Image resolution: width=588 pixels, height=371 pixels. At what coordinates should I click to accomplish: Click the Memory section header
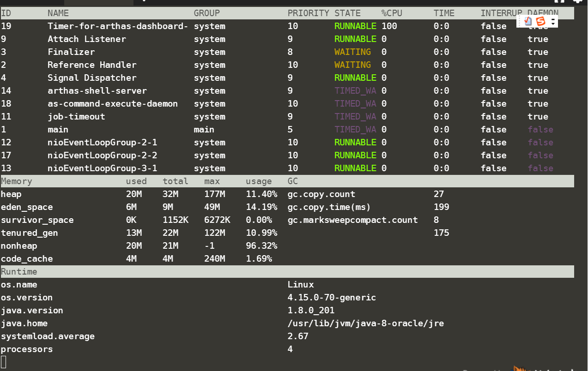coord(17,181)
